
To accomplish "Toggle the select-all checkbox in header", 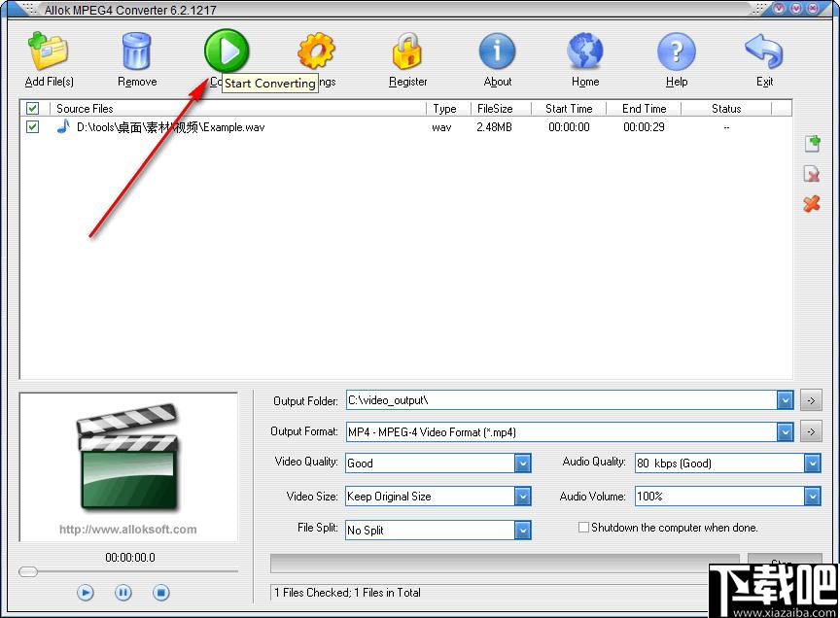I will coord(33,108).
